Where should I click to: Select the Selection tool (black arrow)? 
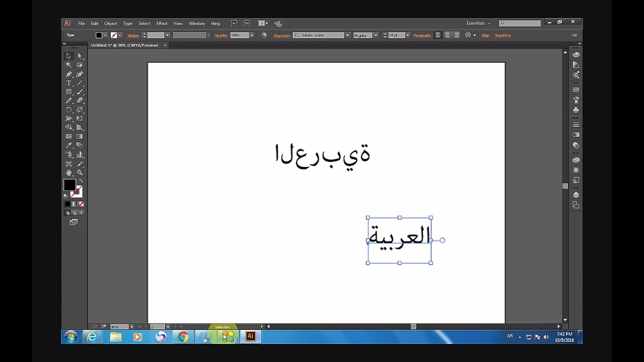point(69,56)
